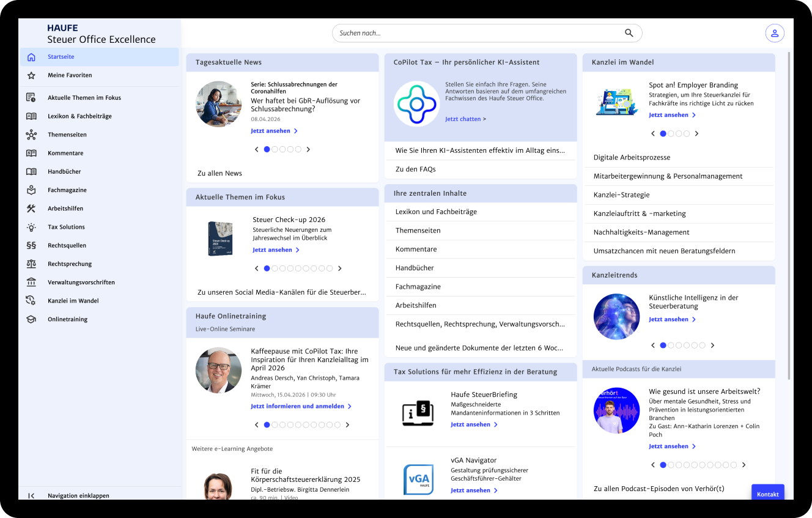Screen dimensions: 812x518
Task: Select second slide dot in Kanzleitrends carousel
Action: coord(671,346)
